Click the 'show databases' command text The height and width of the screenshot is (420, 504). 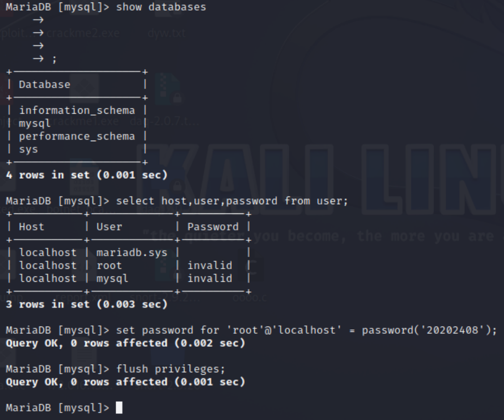(x=161, y=7)
